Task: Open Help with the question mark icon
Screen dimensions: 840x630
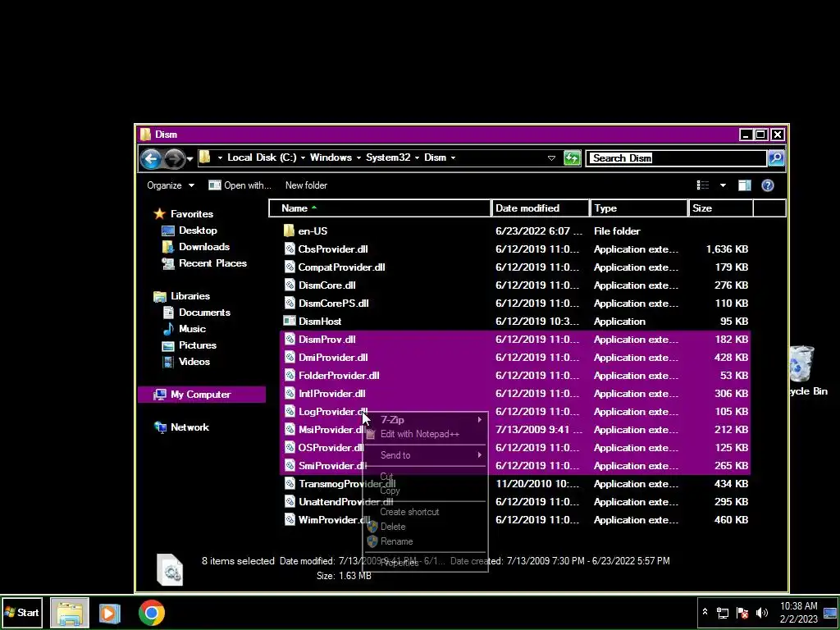Action: [x=767, y=185]
